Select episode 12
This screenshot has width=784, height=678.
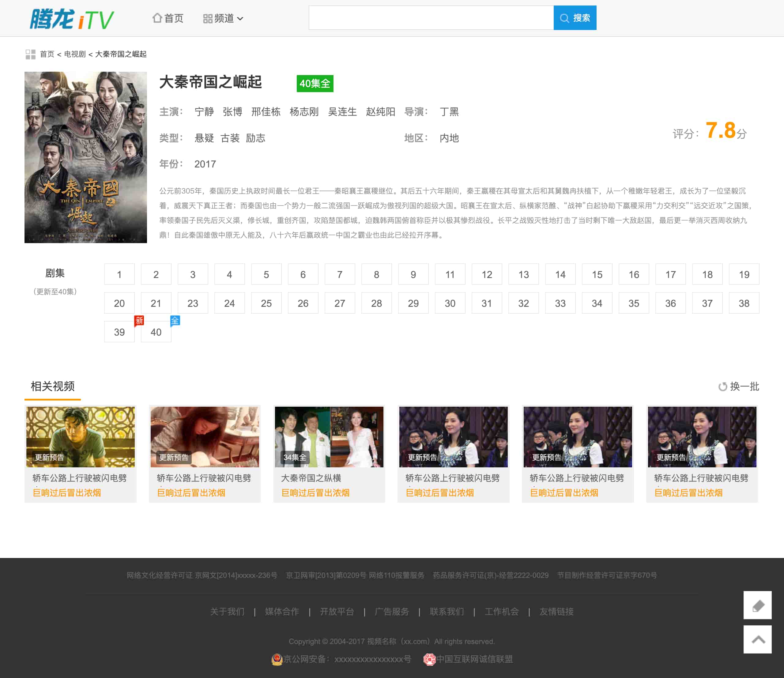coord(487,274)
